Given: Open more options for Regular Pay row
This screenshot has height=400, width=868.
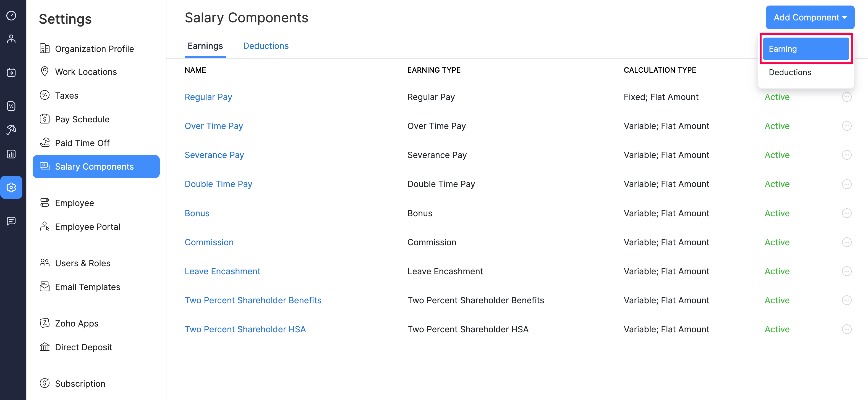Looking at the screenshot, I should (x=846, y=97).
